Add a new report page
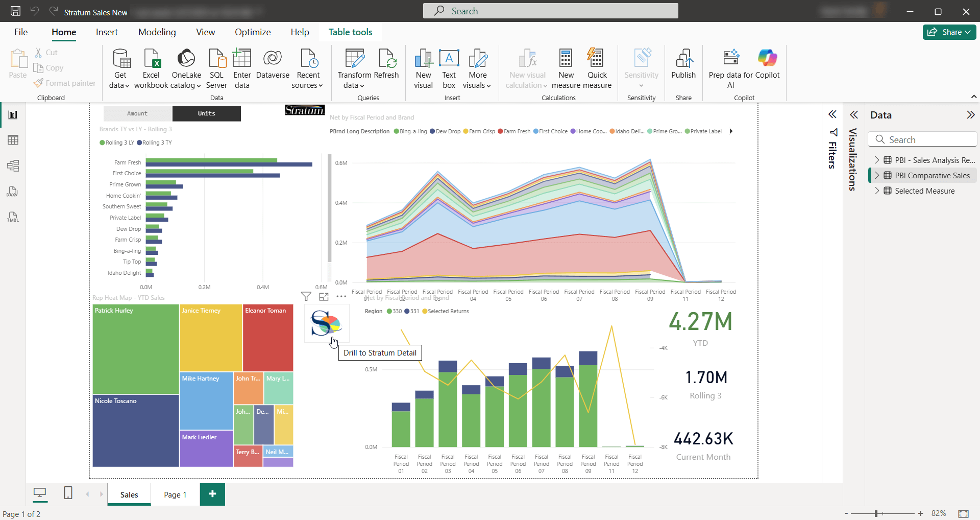Screen dimensions: 980x520 (212, 494)
